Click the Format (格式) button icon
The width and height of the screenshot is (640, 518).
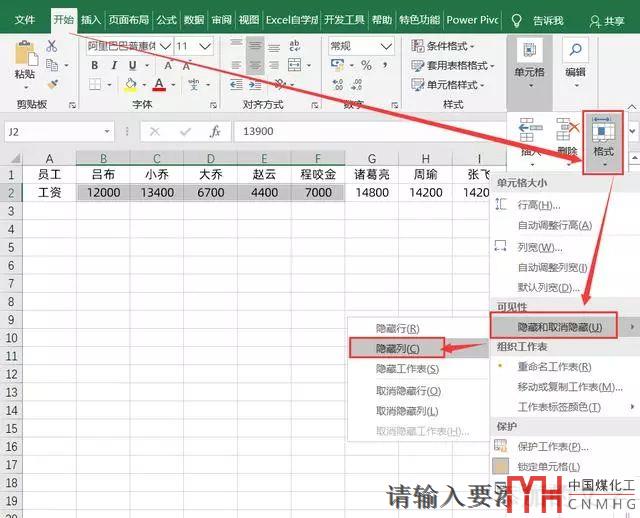[x=604, y=130]
